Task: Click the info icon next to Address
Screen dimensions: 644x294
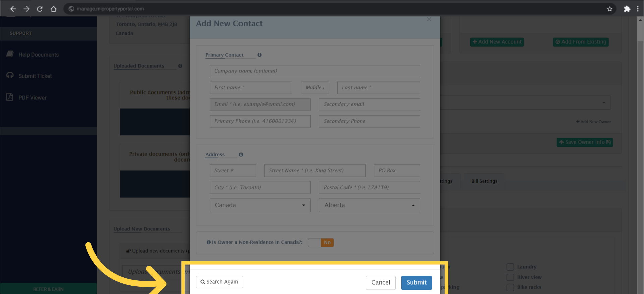Action: (x=241, y=154)
